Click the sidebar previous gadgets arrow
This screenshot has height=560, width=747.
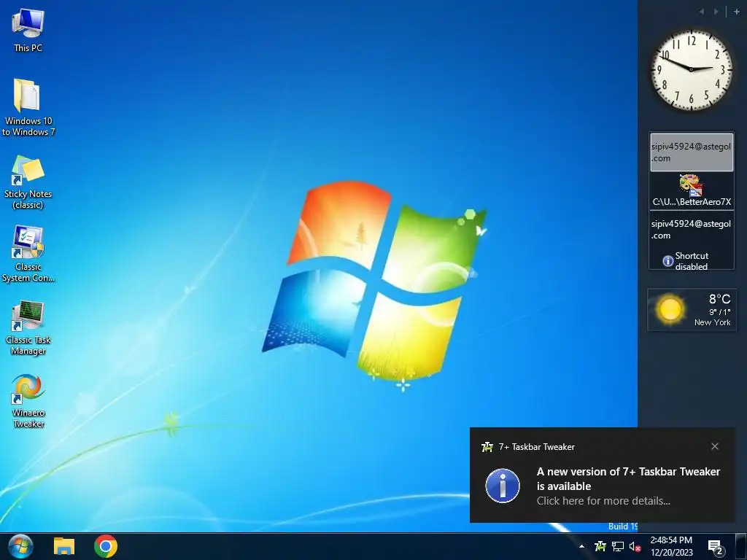click(x=701, y=12)
